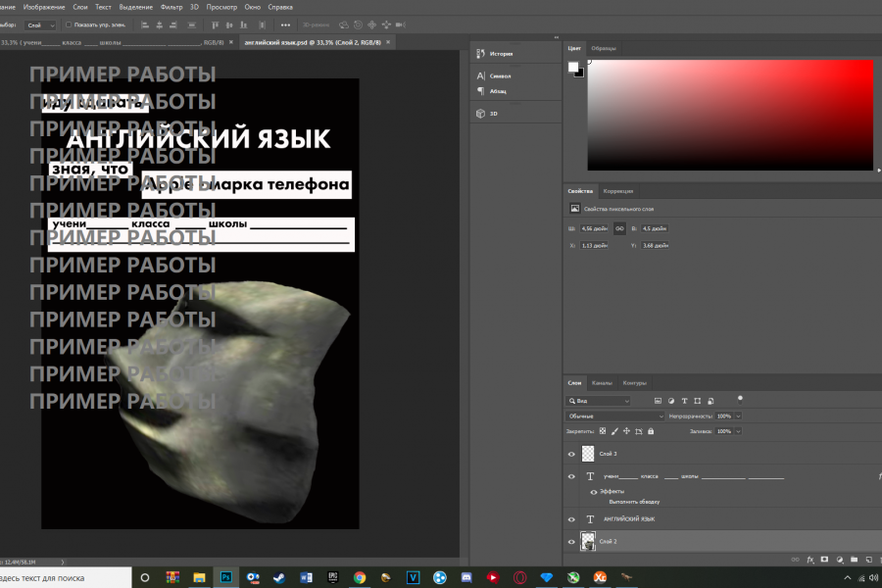Open the Символ (Character) panel icon
The image size is (882, 588).
(x=480, y=75)
